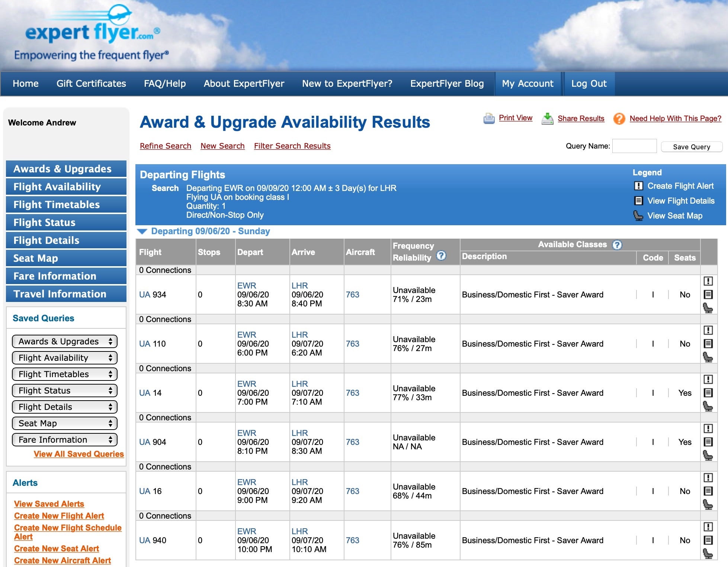This screenshot has width=728, height=567.
Task: Open FAQ/Help menu item
Action: point(165,83)
